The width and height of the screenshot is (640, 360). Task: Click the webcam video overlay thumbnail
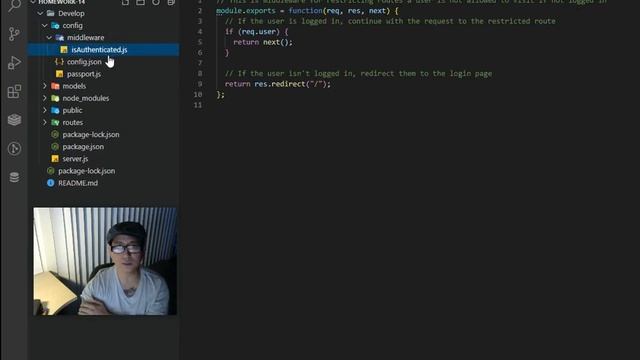point(105,261)
